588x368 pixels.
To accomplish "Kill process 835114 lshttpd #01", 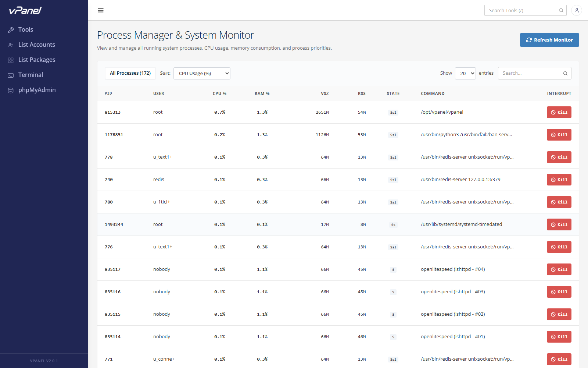I will click(x=559, y=337).
